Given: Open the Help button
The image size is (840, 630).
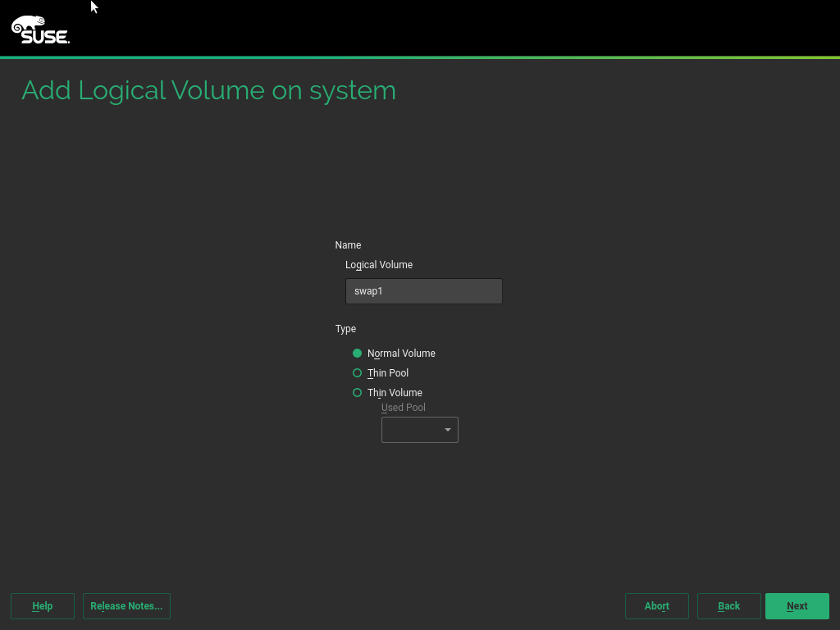Looking at the screenshot, I should click(x=43, y=606).
